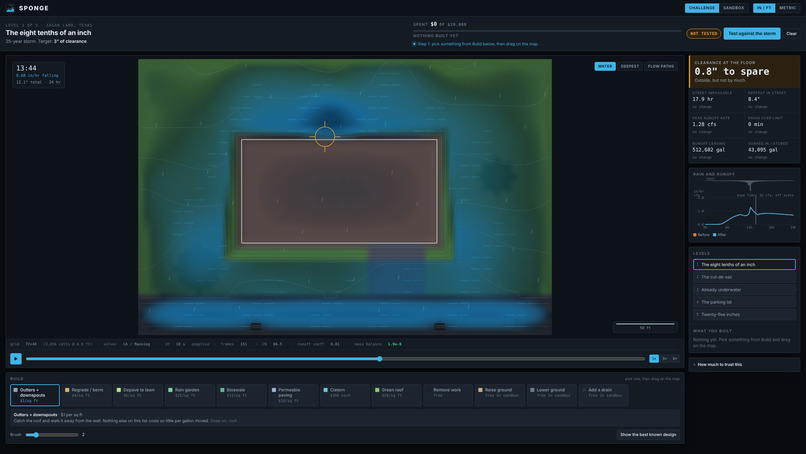The width and height of the screenshot is (806, 454).
Task: Click the 17.9 hr street impassable value
Action: click(702, 99)
